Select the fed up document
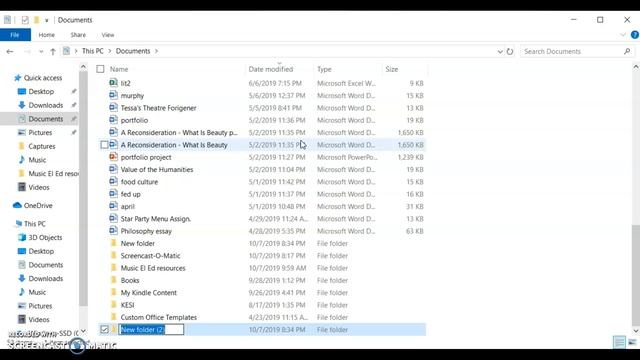Image resolution: width=640 pixels, height=360 pixels. point(131,194)
